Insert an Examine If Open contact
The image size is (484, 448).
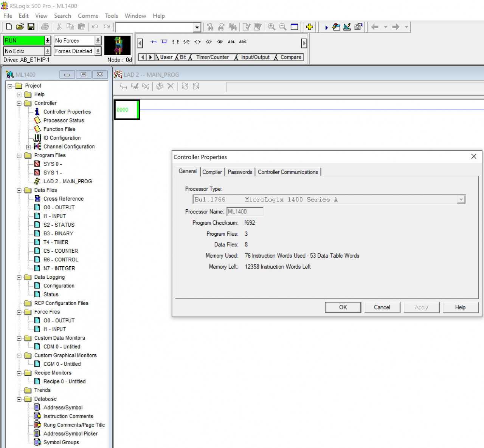pos(186,42)
